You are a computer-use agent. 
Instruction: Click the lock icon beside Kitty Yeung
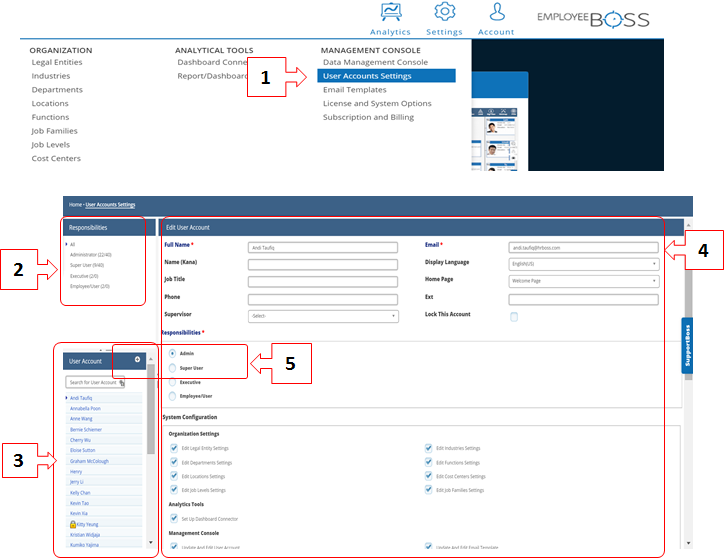click(x=72, y=524)
